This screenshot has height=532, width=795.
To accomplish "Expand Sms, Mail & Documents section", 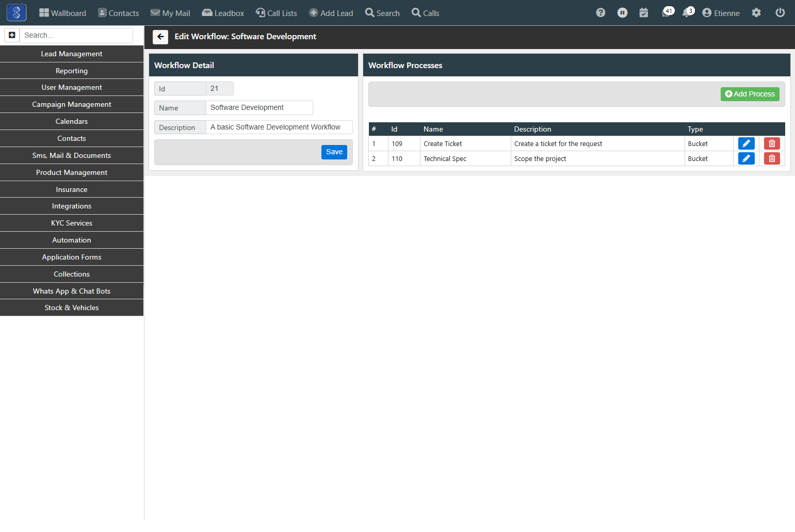I will pyautogui.click(x=72, y=155).
